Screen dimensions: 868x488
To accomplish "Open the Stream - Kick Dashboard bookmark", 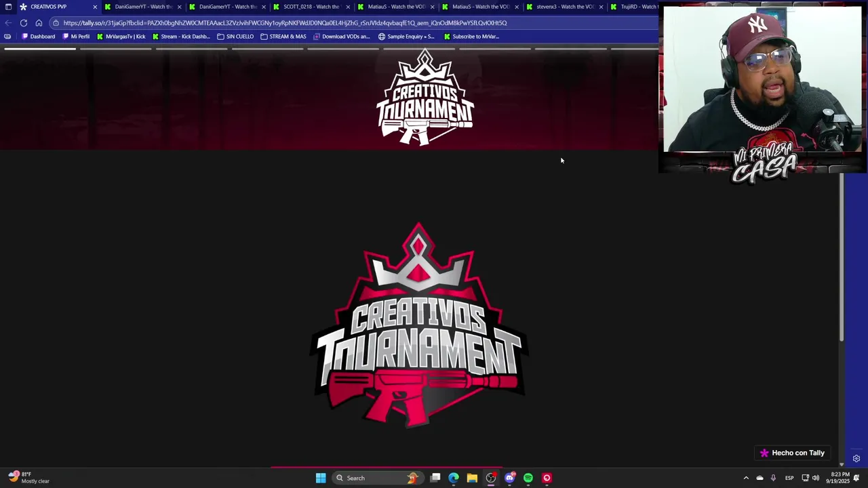I will coord(181,37).
